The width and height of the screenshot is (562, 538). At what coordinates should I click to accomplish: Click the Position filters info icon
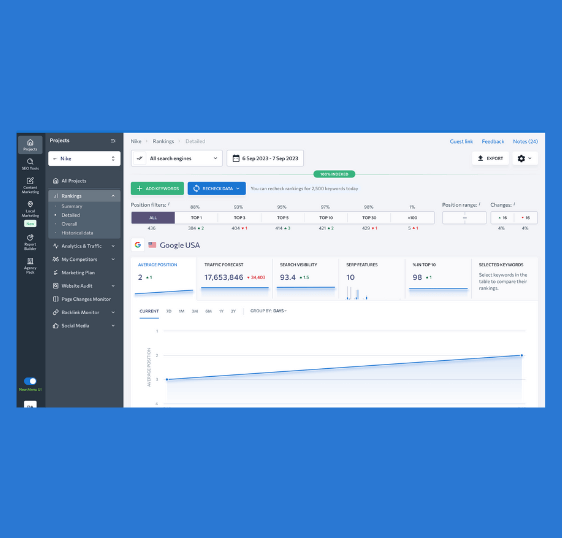click(169, 204)
